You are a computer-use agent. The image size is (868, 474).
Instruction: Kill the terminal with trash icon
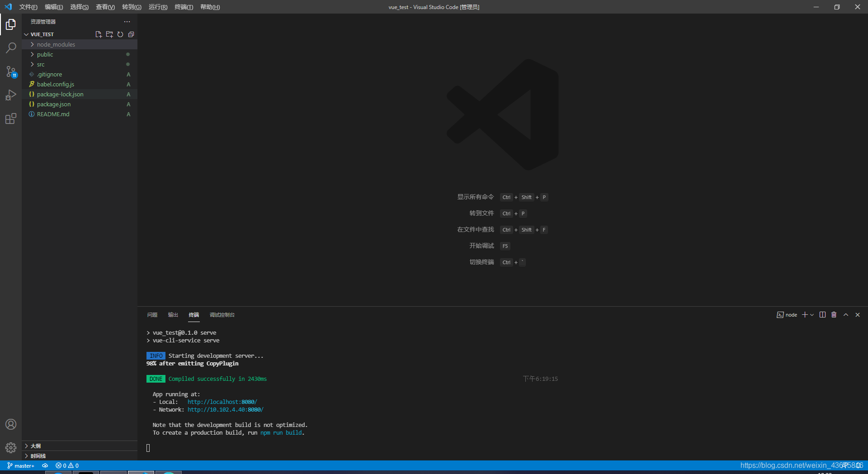pyautogui.click(x=834, y=315)
